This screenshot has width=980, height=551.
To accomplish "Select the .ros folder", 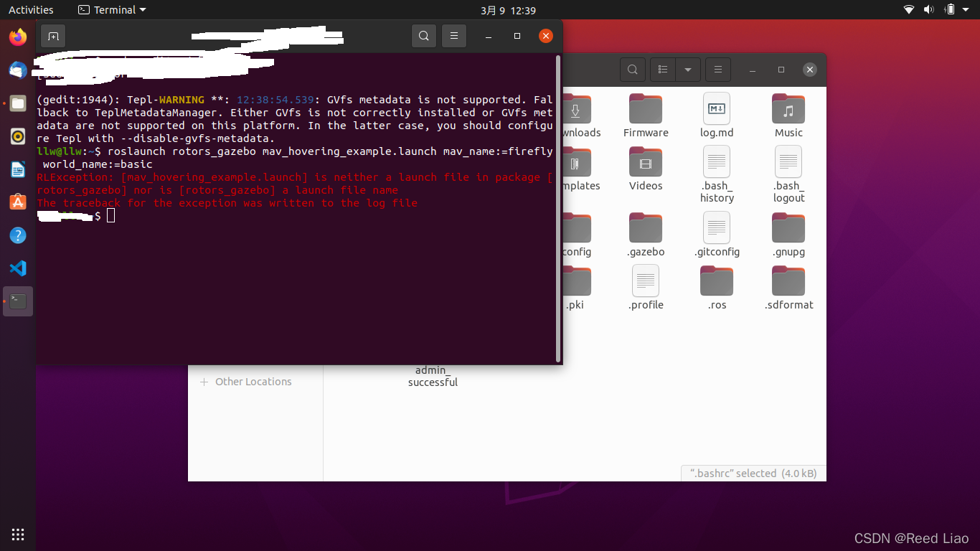I will click(x=717, y=288).
